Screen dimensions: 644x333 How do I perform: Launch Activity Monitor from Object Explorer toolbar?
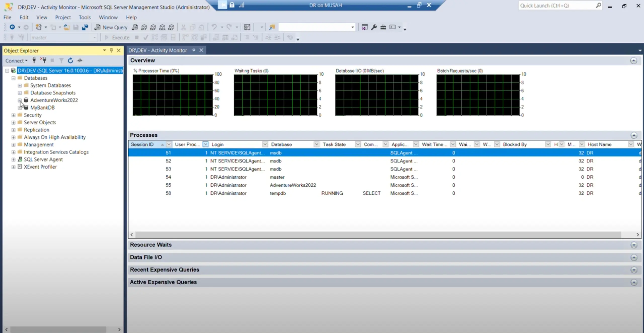[x=79, y=60]
